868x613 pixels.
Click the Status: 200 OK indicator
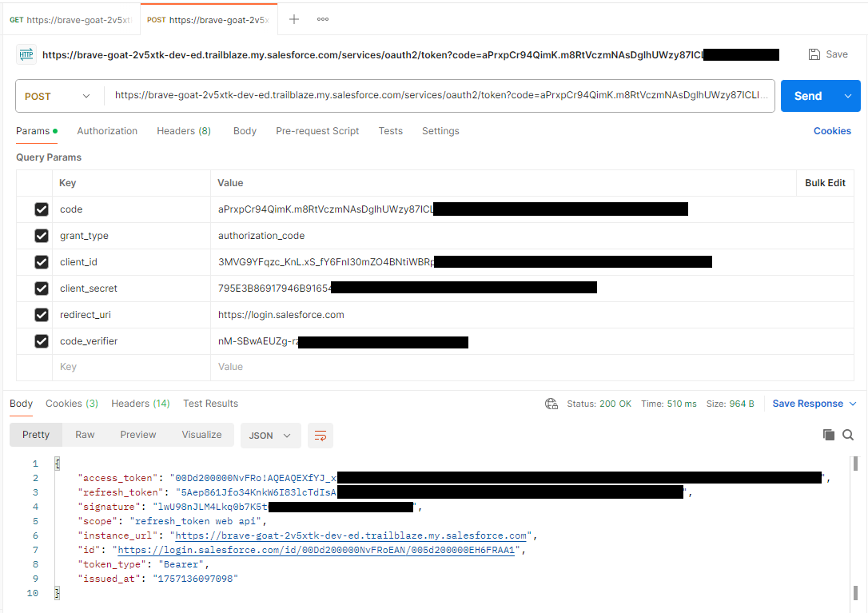click(x=599, y=404)
